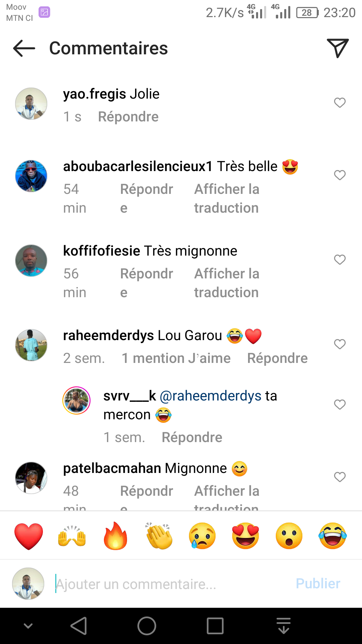Like aboubacarlesilencieux1's comment

(340, 175)
